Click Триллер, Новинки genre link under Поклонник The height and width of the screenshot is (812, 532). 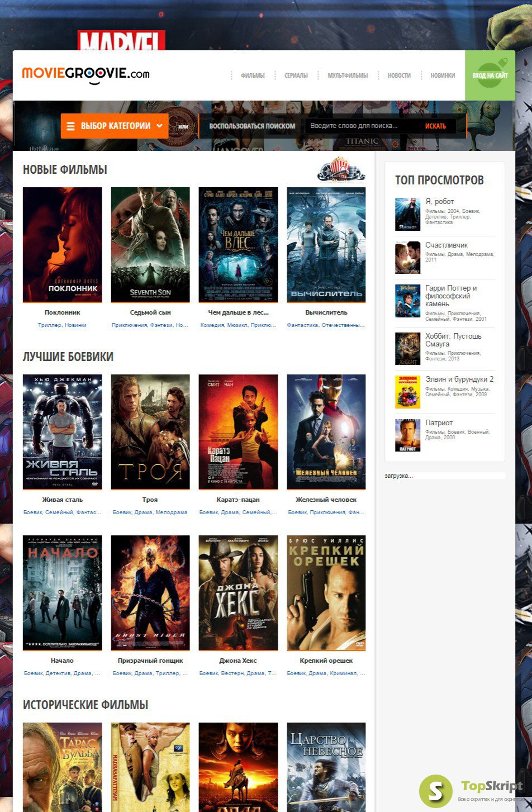[x=63, y=325]
